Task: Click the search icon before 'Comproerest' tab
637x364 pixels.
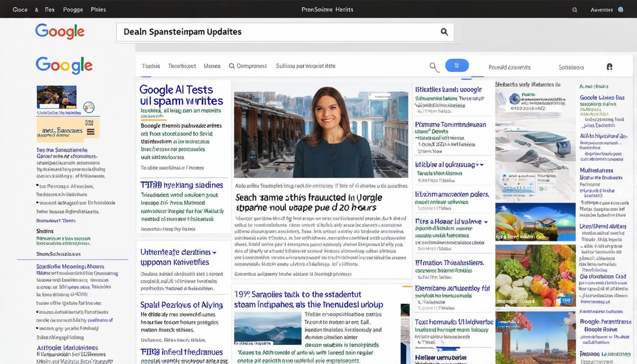Action: [232, 66]
